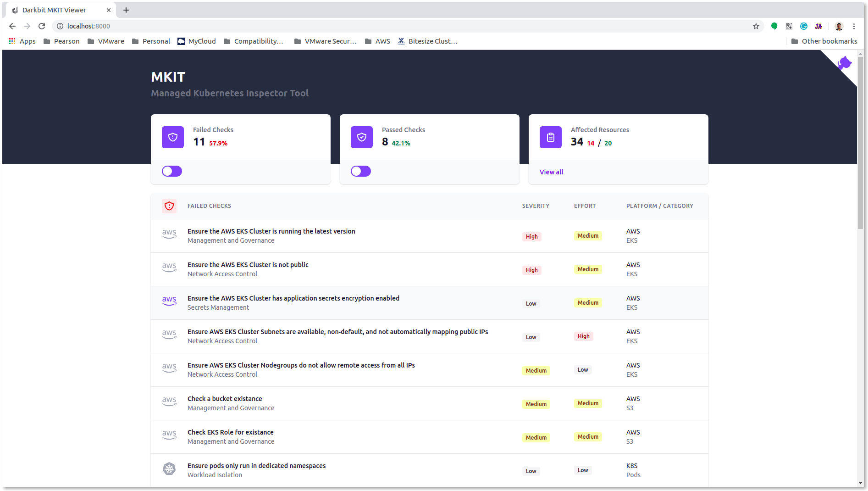
Task: Click View all affected resources link
Action: (x=551, y=172)
